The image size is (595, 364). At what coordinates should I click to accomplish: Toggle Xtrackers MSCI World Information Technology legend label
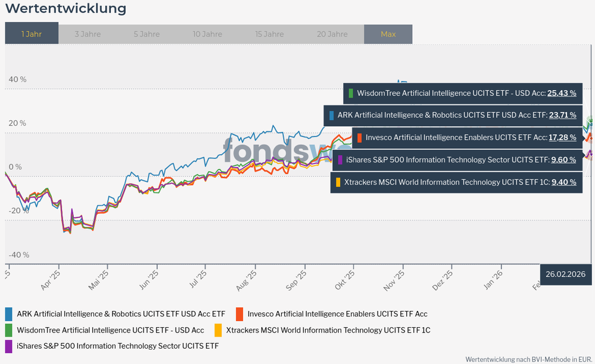point(328,330)
